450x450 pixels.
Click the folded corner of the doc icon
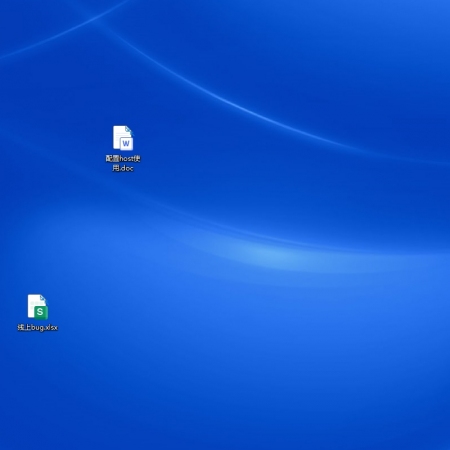tap(129, 131)
